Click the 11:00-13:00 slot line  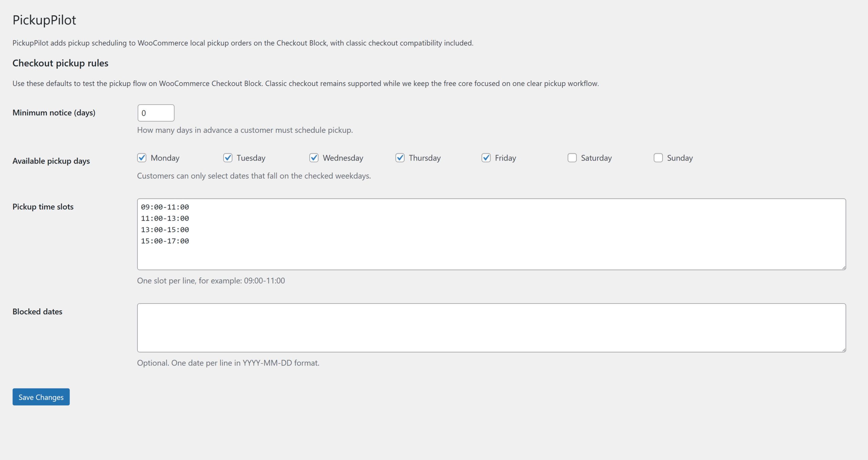coord(165,218)
